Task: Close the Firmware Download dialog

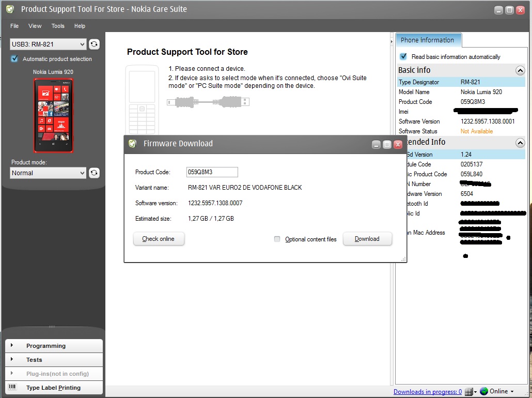Action: tap(398, 145)
